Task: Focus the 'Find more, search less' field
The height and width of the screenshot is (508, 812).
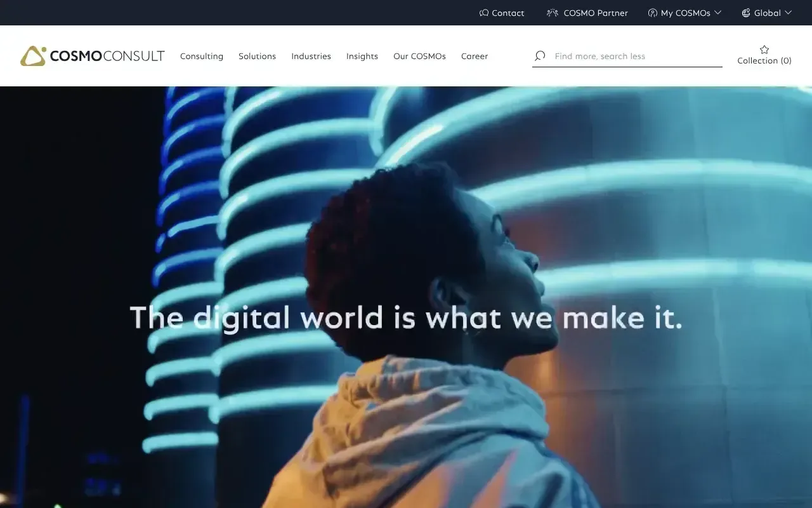Action: (x=634, y=57)
